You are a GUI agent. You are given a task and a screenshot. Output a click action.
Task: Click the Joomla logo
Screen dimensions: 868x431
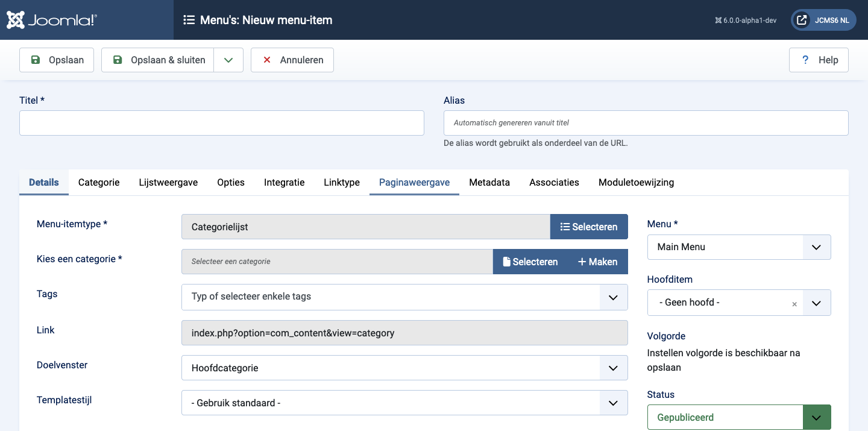51,20
